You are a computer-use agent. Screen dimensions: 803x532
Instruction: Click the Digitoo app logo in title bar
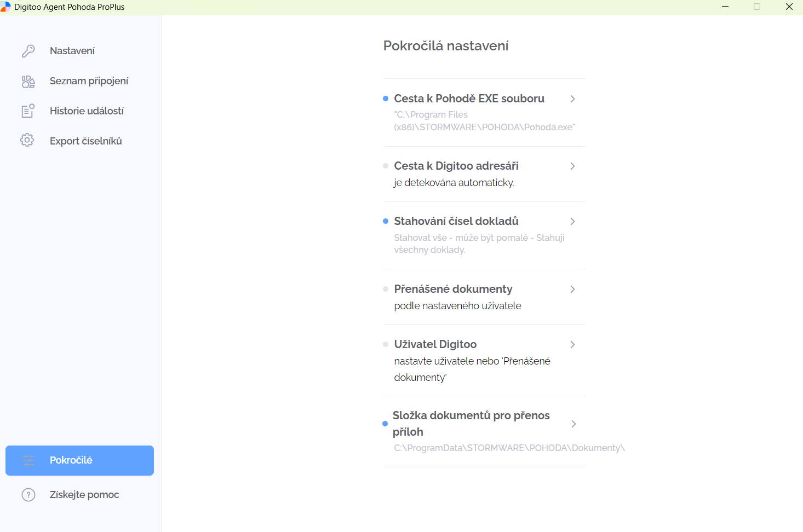click(x=5, y=7)
